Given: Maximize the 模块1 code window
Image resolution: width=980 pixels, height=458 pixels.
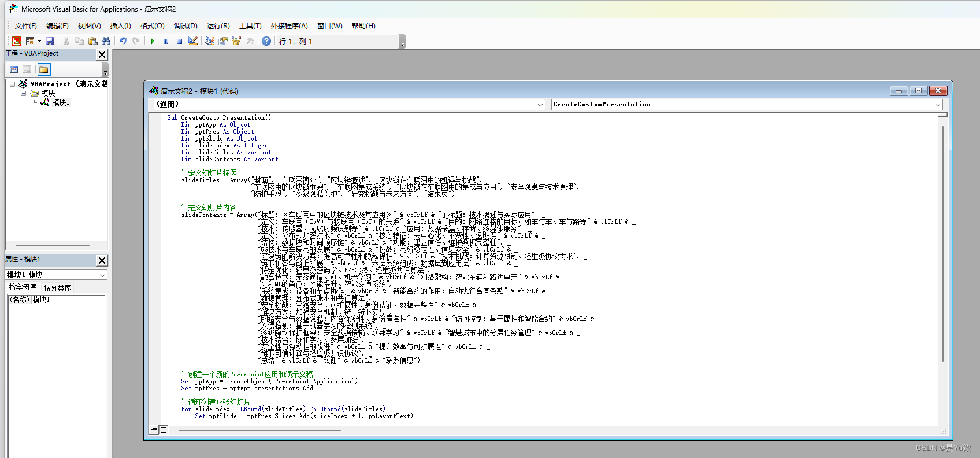Looking at the screenshot, I should [x=918, y=91].
